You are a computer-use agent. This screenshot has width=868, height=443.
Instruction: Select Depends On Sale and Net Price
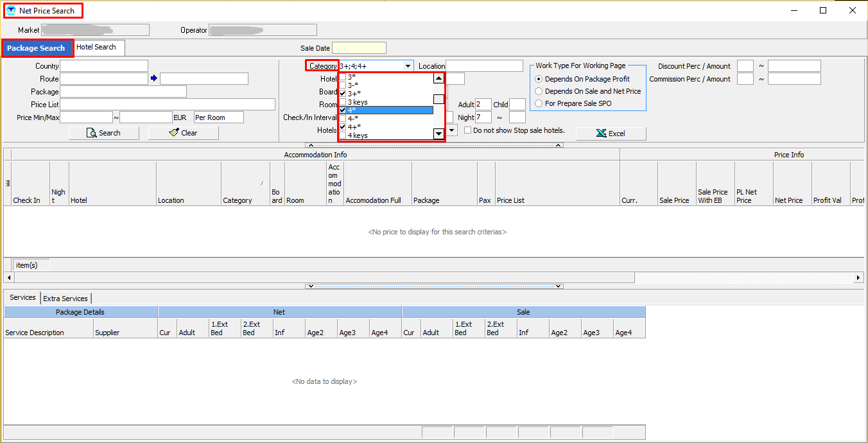[x=539, y=91]
